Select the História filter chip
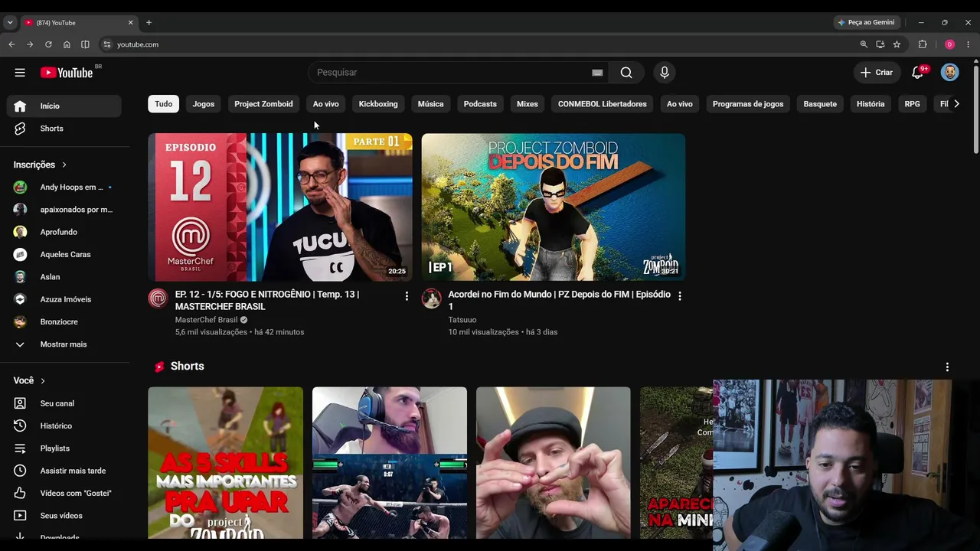 click(x=871, y=104)
